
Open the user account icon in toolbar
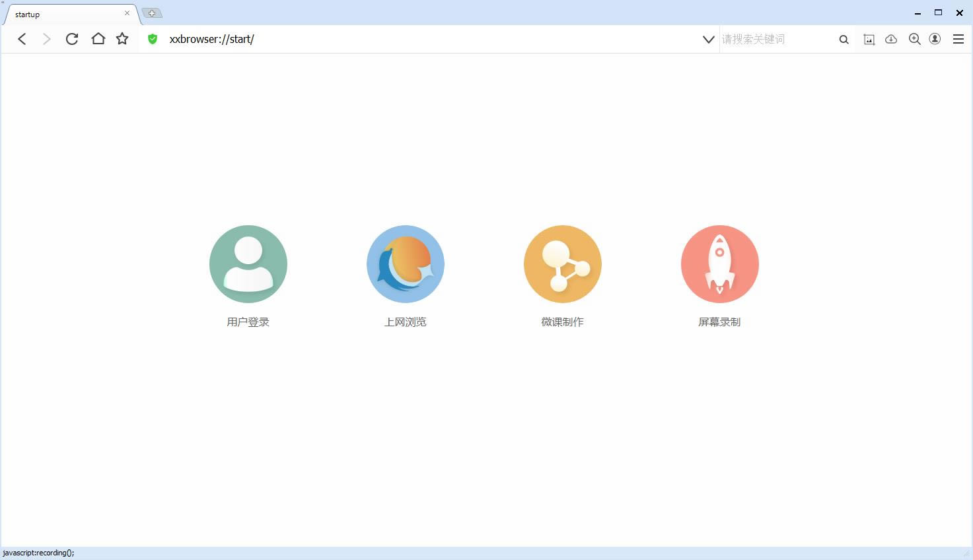tap(935, 39)
